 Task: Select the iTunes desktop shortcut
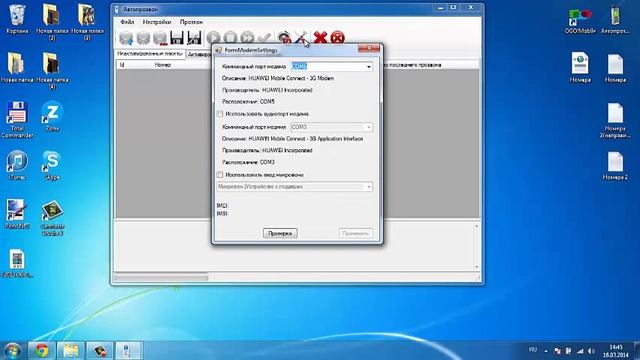[17, 165]
